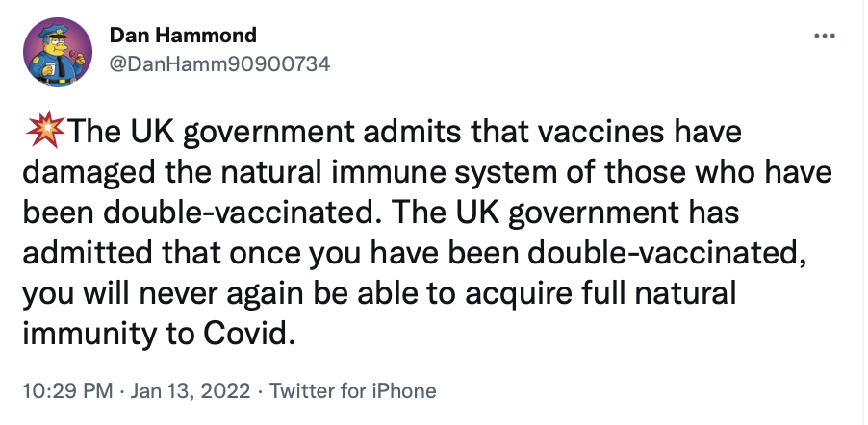
Task: Click the Jan 13, 2022 date
Action: tap(191, 391)
